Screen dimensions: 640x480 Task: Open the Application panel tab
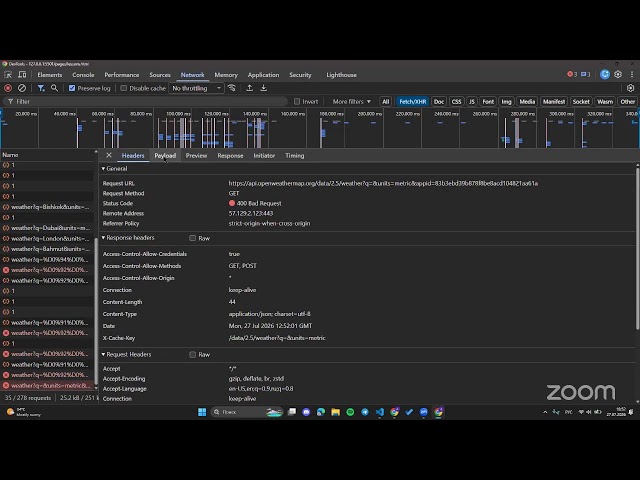(263, 75)
